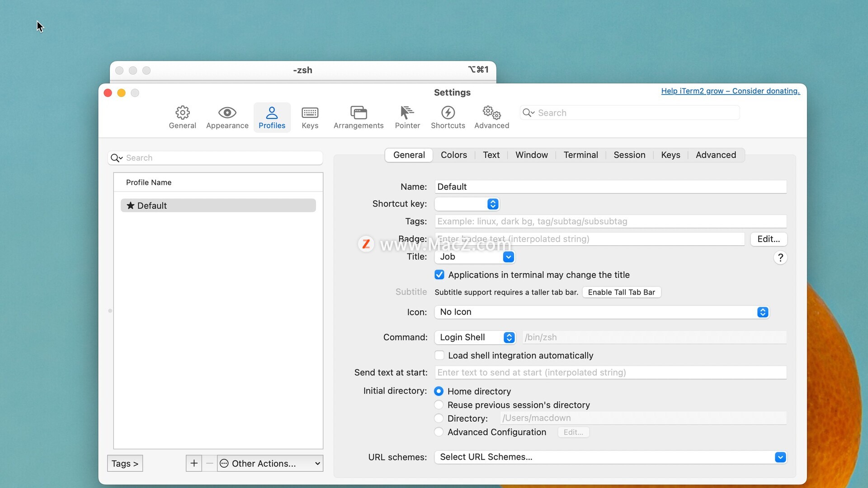Select Reuse previous session's directory

click(439, 405)
